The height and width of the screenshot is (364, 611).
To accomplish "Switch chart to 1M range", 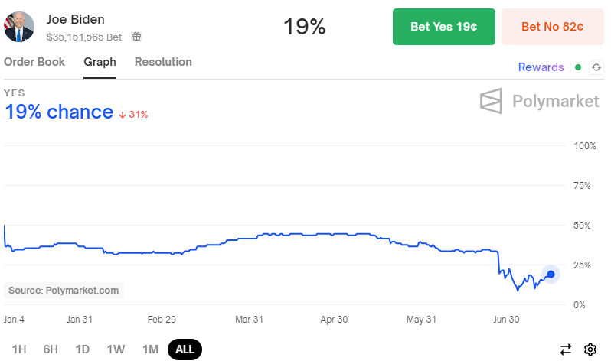I will (150, 349).
